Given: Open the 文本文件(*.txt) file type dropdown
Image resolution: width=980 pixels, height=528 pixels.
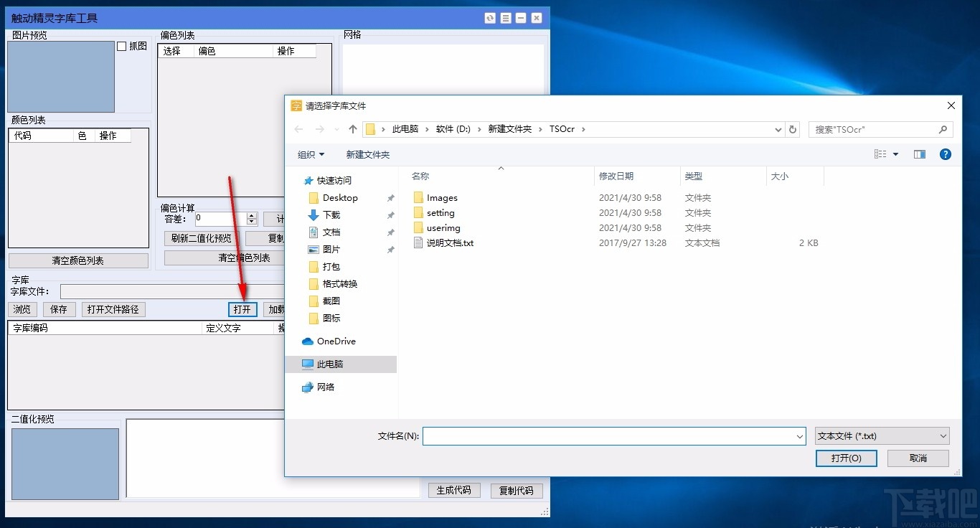Looking at the screenshot, I should point(942,435).
